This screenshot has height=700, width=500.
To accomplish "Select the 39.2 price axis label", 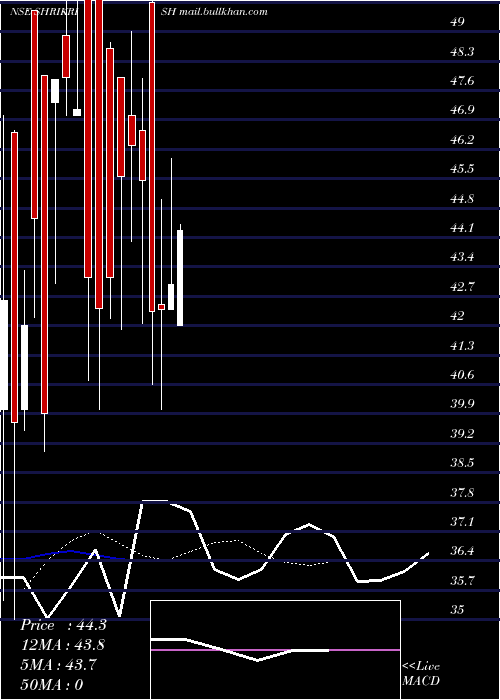I will 462,434.
